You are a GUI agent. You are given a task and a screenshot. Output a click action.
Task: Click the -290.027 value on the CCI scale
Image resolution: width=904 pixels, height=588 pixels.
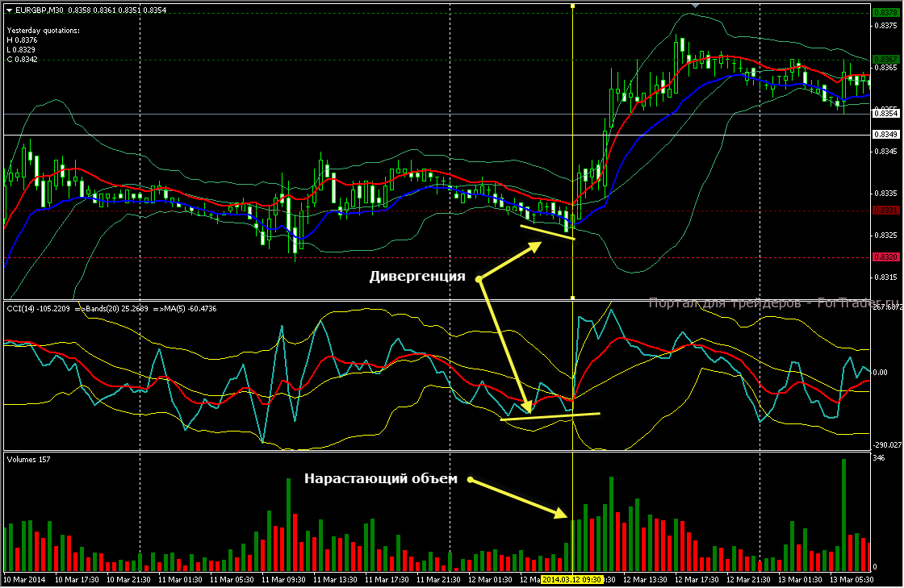(x=887, y=445)
